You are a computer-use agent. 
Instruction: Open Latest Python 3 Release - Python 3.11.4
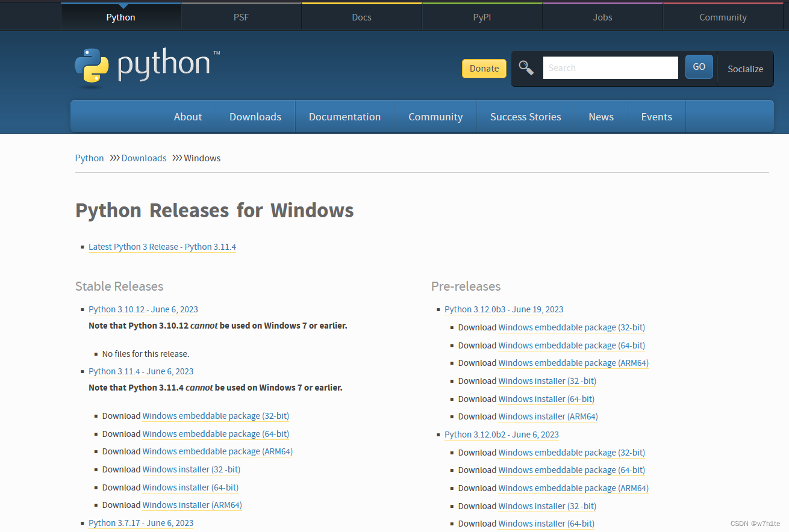click(162, 247)
